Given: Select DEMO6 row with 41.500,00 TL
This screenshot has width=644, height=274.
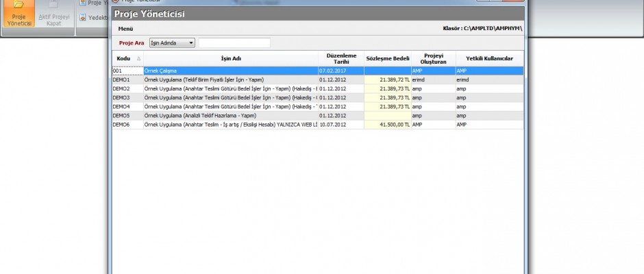Looking at the screenshot, I should [230, 125].
